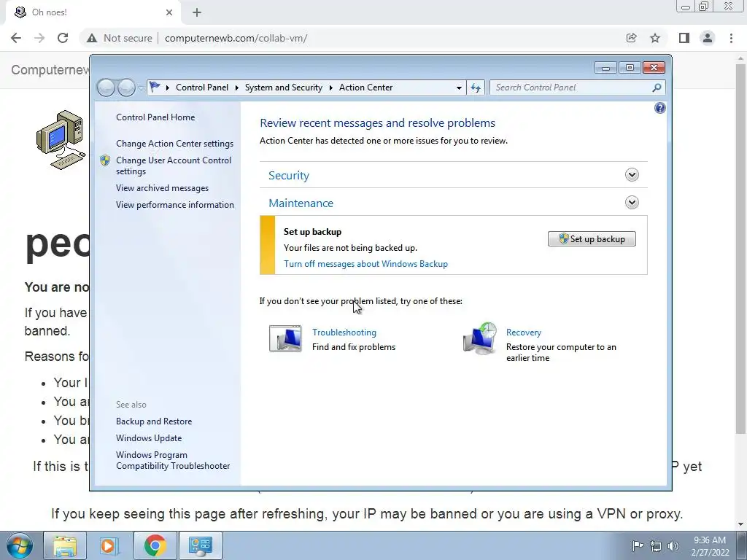Image resolution: width=747 pixels, height=560 pixels.
Task: Click View performance information
Action: coord(175,205)
